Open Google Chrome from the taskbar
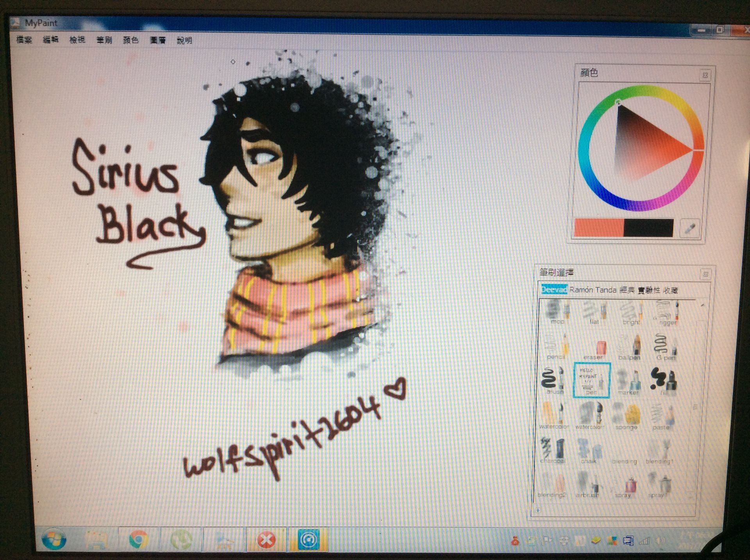 [139, 539]
